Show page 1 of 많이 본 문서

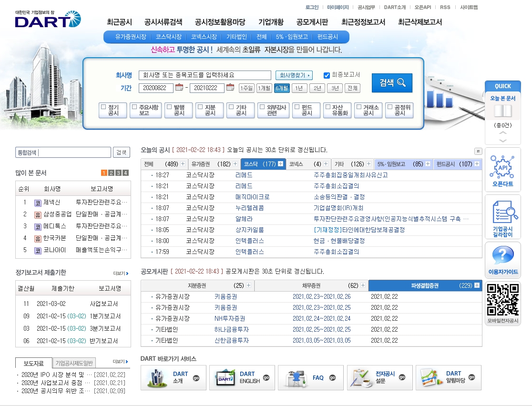(104, 173)
